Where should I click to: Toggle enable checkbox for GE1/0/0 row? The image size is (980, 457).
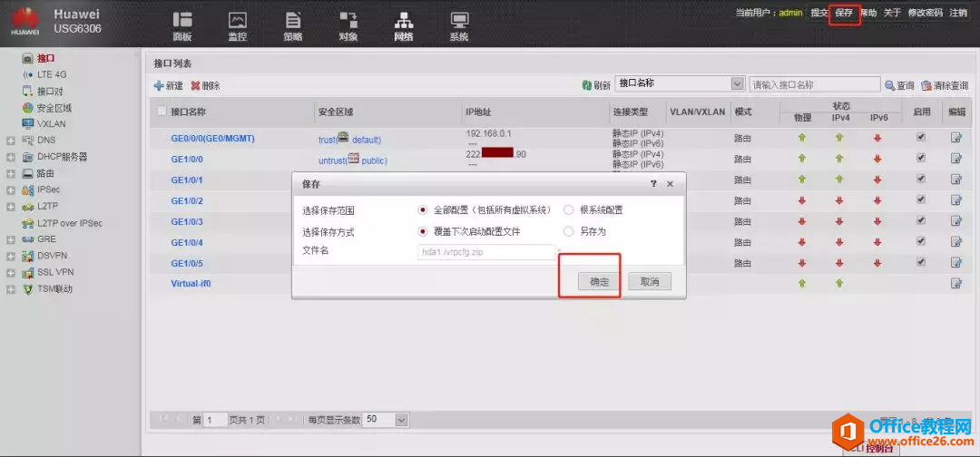pos(921,158)
